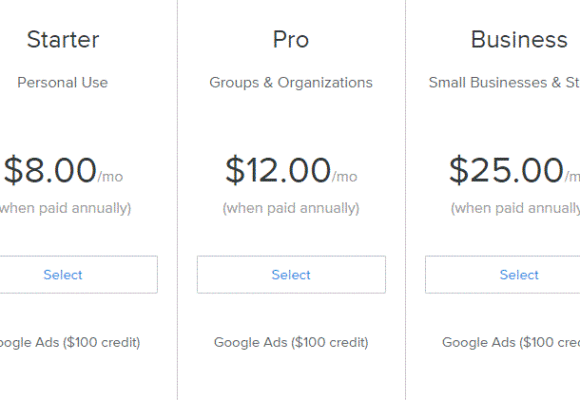Click the $25.00 price text
Viewport: 580px width, 400px height.
click(x=506, y=170)
